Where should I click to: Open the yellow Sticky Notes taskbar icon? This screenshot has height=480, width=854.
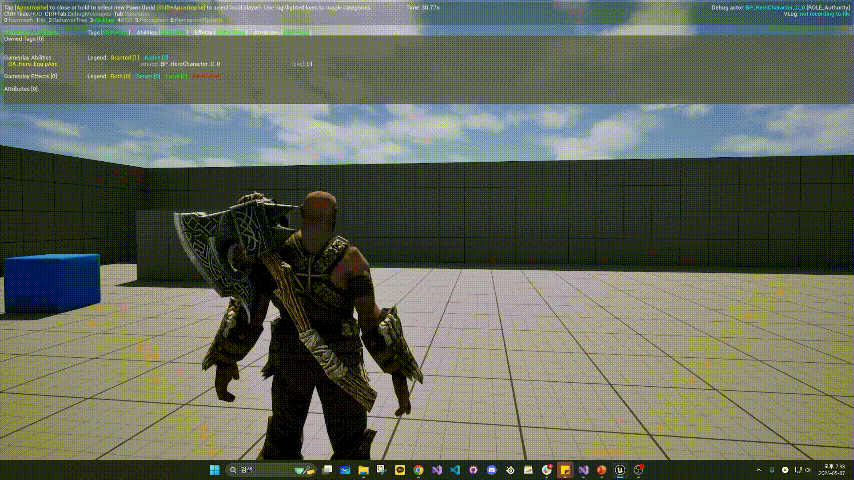(565, 470)
